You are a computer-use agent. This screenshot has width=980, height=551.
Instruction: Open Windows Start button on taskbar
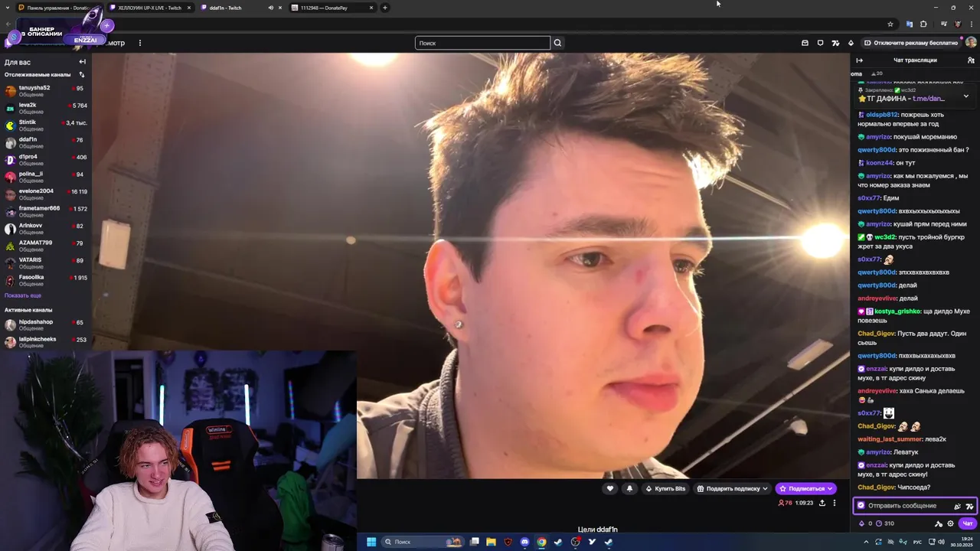point(371,542)
